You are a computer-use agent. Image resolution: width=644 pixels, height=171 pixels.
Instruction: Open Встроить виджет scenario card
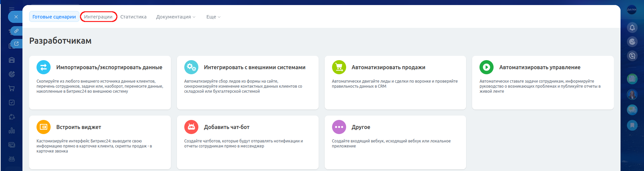[x=100, y=142]
